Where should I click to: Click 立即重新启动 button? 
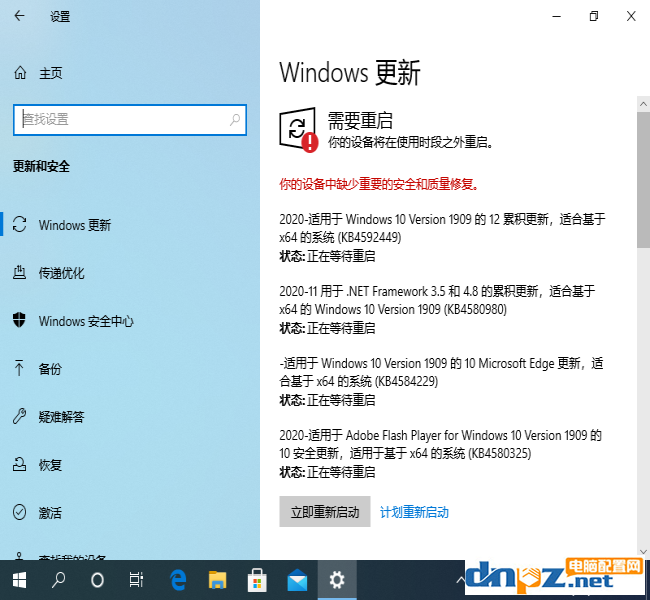[325, 512]
